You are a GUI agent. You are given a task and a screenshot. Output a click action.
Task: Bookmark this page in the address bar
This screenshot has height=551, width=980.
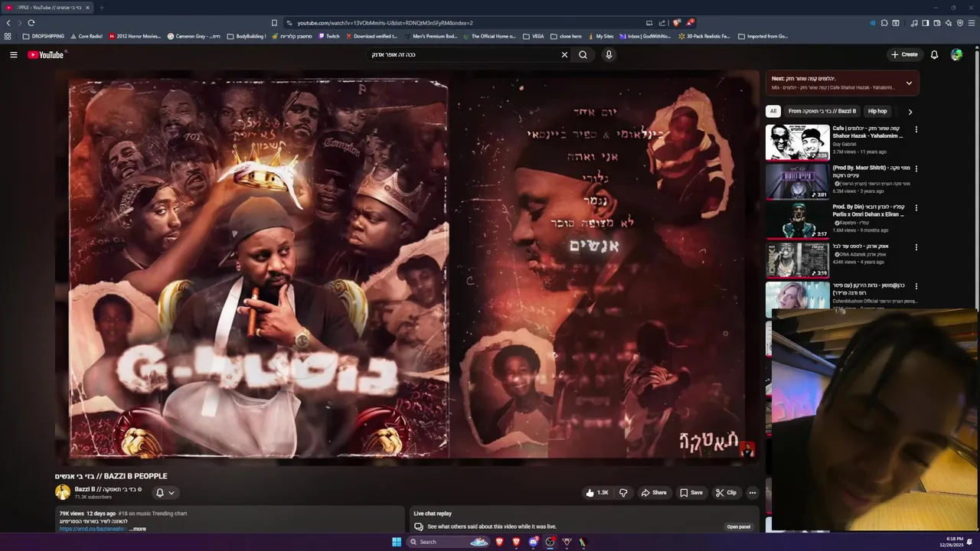[x=275, y=23]
